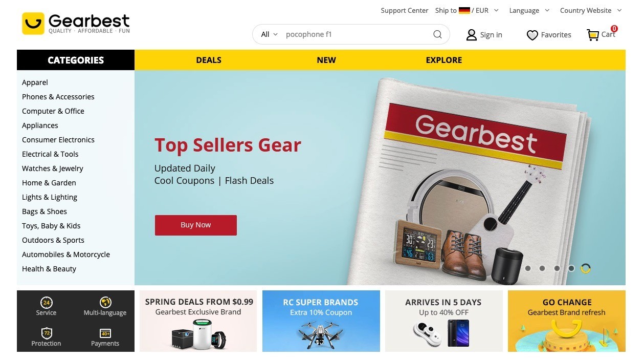644x360 pixels.
Task: Open the shopping cart icon
Action: 593,35
